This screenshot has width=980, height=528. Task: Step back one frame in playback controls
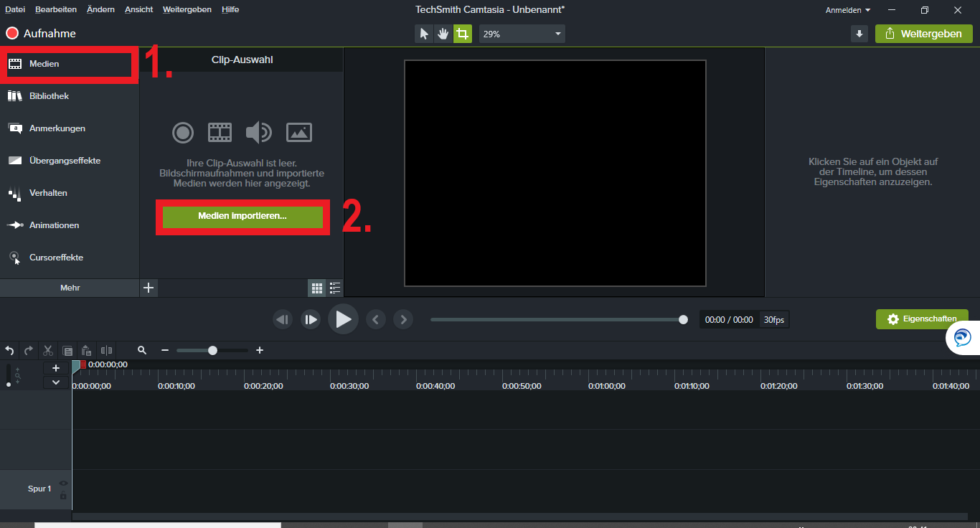[283, 319]
